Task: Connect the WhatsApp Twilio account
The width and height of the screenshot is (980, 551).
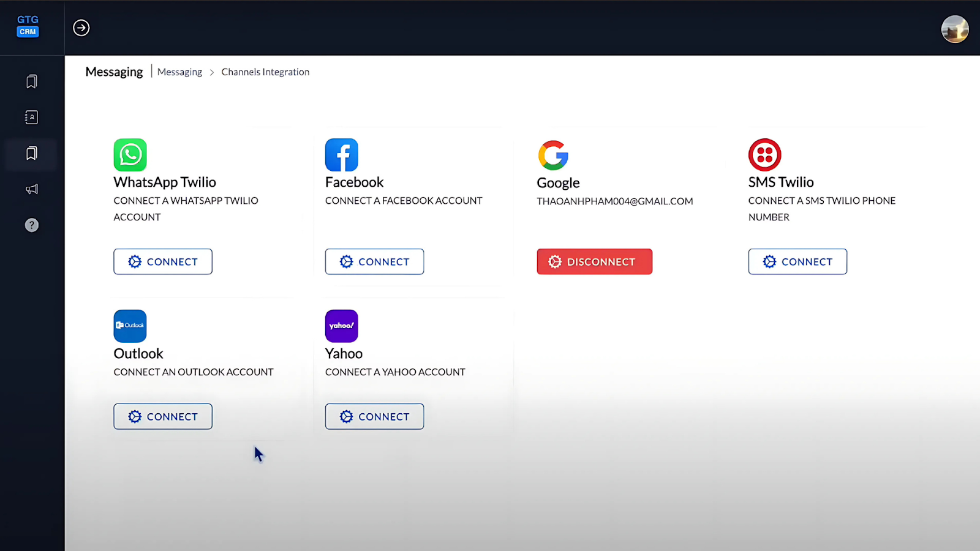Action: click(x=163, y=261)
